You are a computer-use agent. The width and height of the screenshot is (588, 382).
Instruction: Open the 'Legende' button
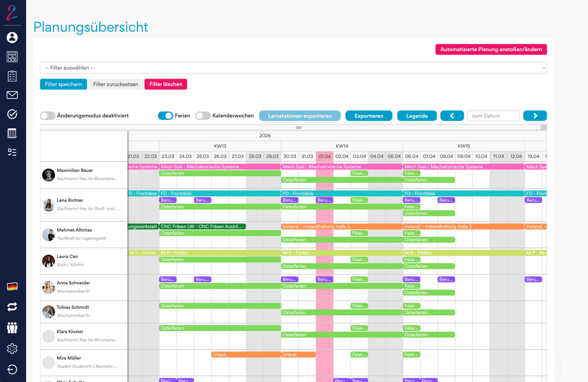417,116
